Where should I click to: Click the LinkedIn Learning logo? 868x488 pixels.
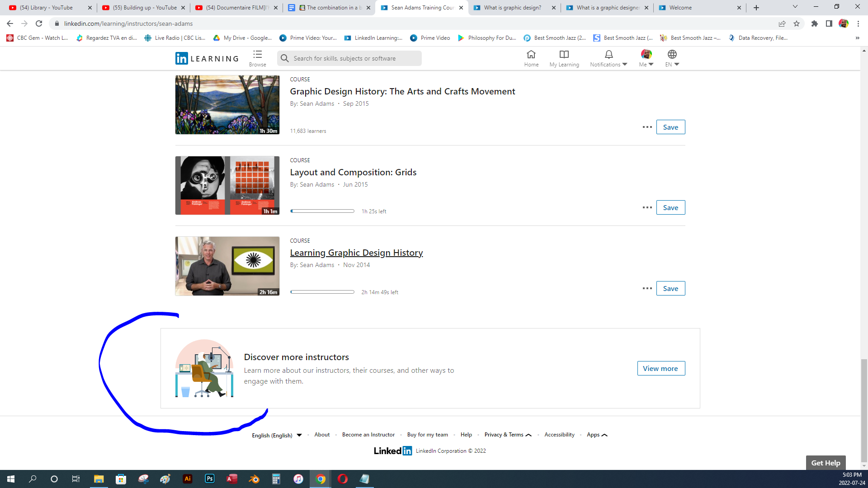tap(207, 58)
